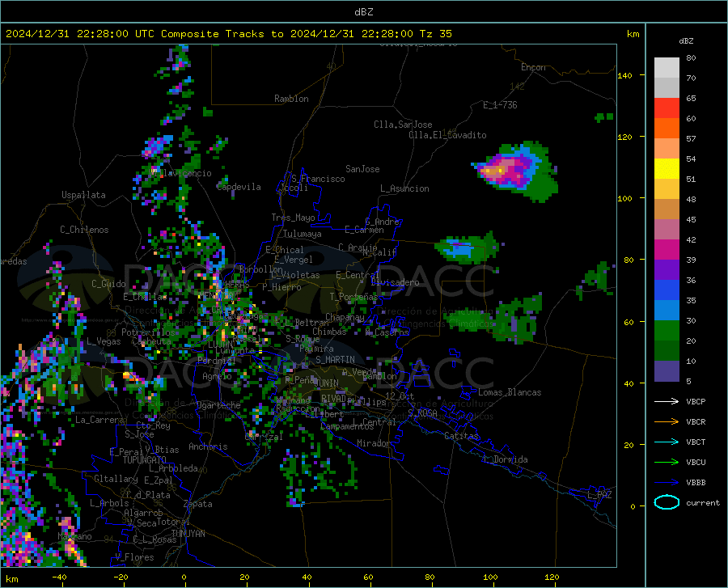Screen dimensions: 728x588
Task: Click the La_Carrera map label
Action: pyautogui.click(x=99, y=420)
